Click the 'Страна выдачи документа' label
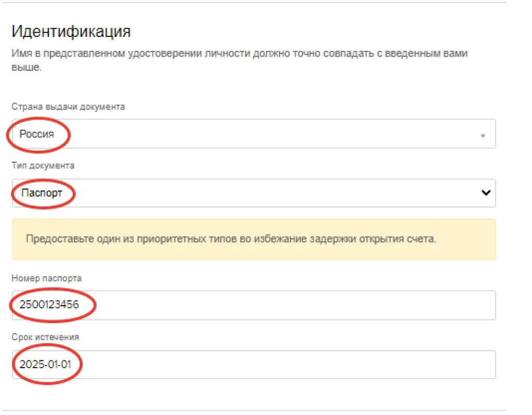The image size is (532, 415). coord(68,107)
